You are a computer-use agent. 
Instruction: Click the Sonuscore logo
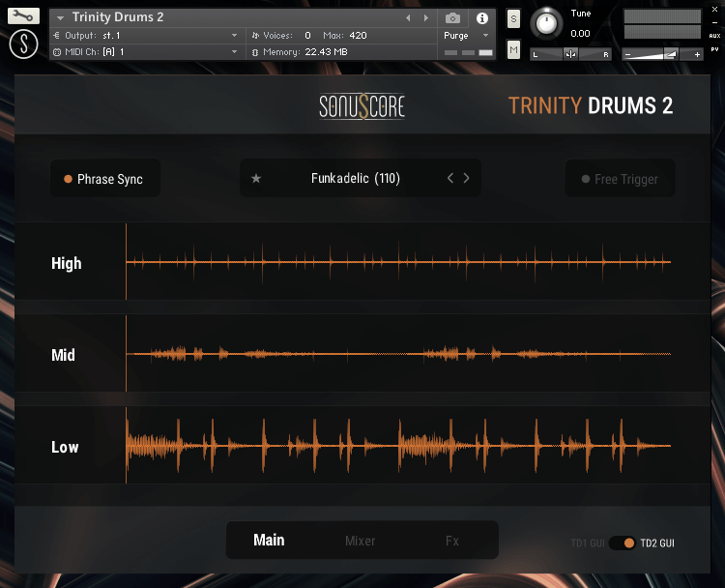click(x=362, y=106)
